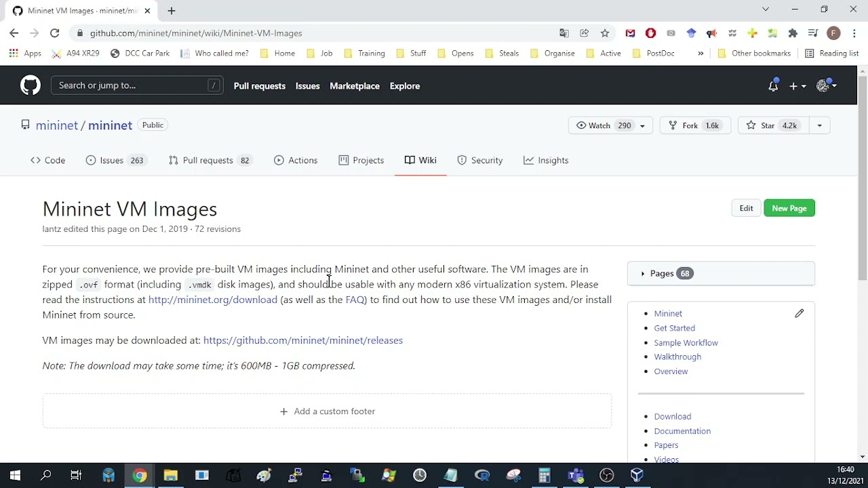This screenshot has width=868, height=488.
Task: Click the Chrome address bar URL
Action: (196, 33)
